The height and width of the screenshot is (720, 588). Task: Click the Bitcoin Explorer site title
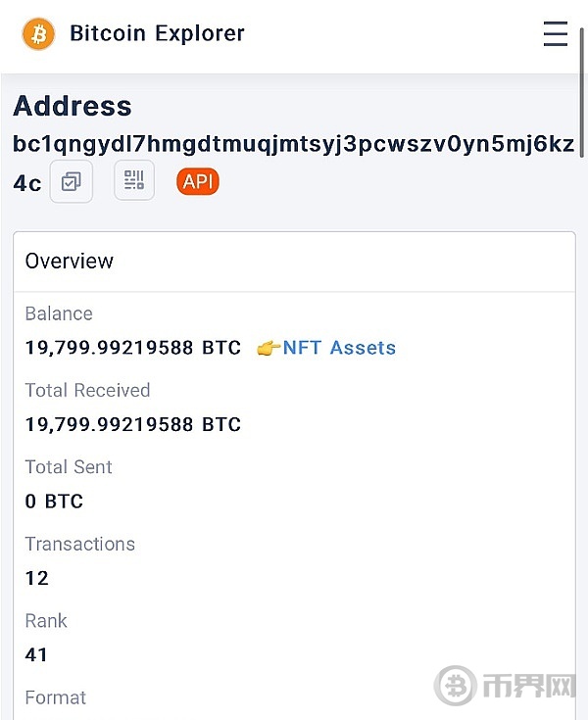pyautogui.click(x=157, y=33)
